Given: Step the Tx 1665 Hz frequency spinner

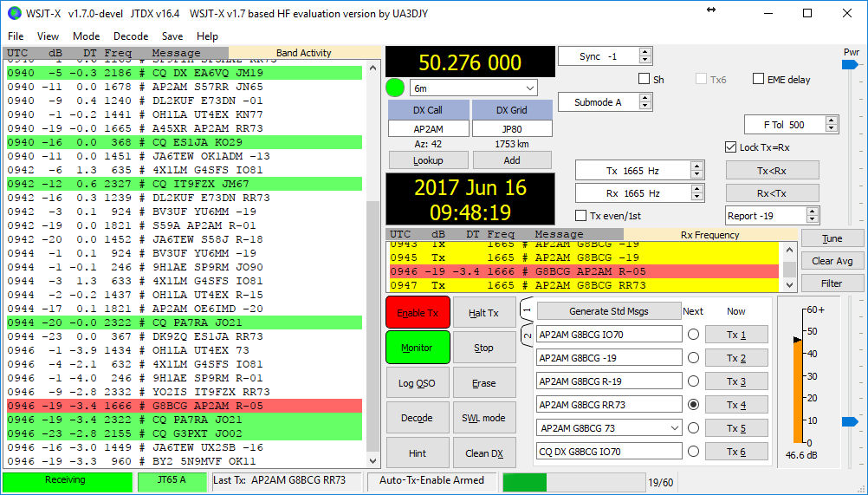Looking at the screenshot, I should (697, 171).
